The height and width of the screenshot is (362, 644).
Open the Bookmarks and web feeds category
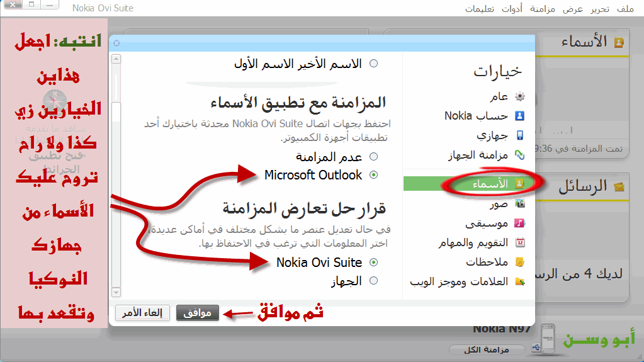pyautogui.click(x=459, y=282)
